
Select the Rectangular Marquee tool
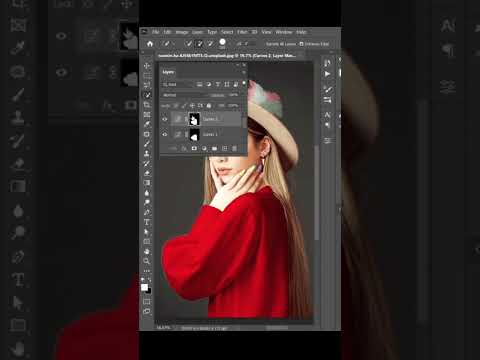147,76
